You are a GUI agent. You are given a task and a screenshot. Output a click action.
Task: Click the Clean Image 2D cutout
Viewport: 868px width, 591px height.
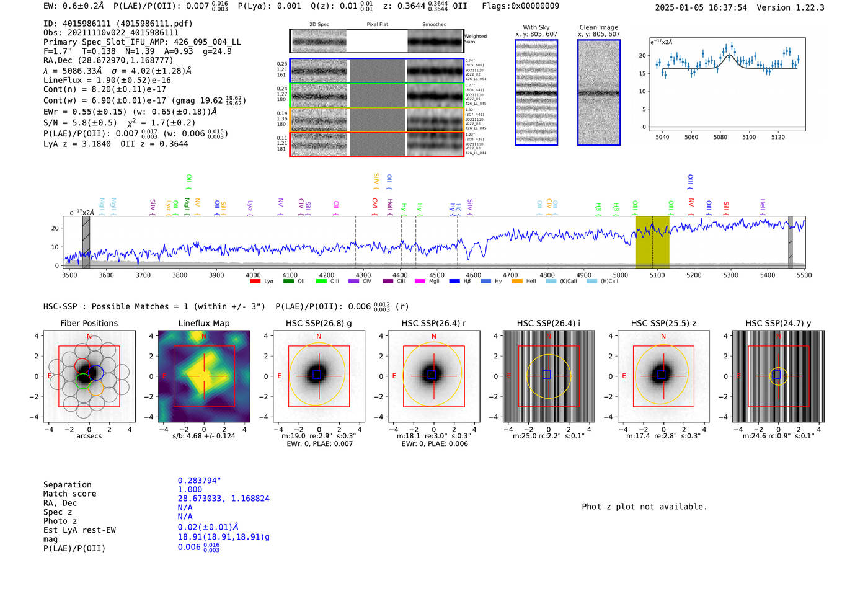(599, 92)
